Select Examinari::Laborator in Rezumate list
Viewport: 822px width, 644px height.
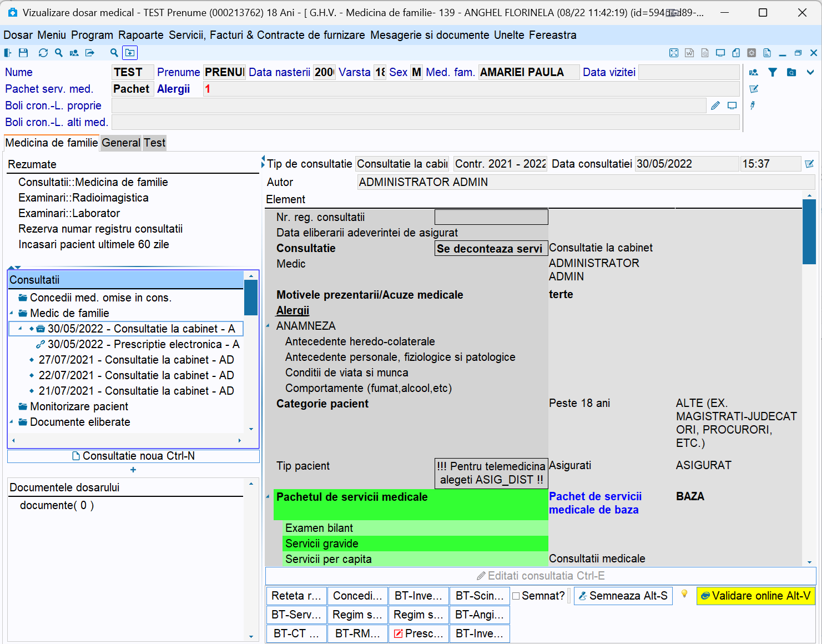69,213
